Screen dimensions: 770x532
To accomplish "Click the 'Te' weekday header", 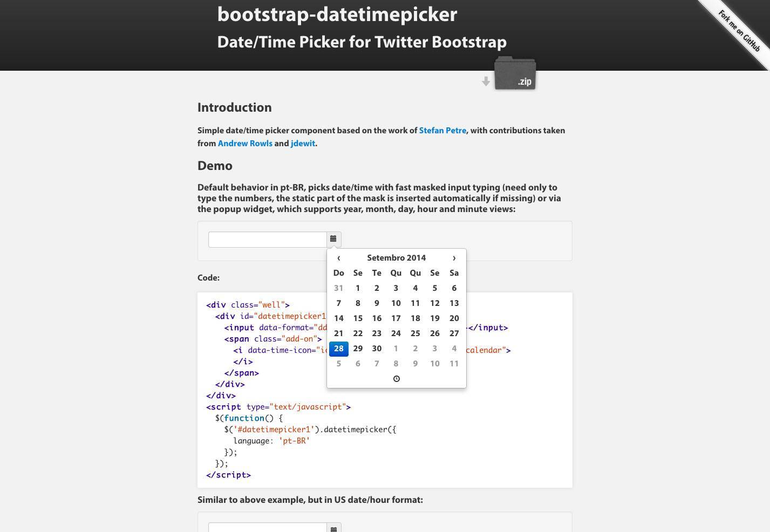I will (377, 273).
